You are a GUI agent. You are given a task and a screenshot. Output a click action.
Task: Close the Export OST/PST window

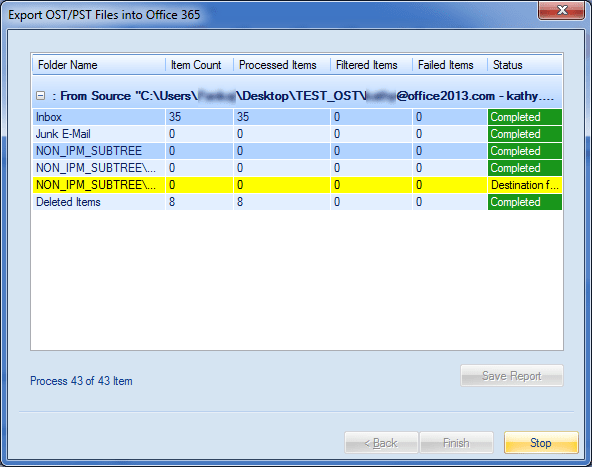[562, 10]
